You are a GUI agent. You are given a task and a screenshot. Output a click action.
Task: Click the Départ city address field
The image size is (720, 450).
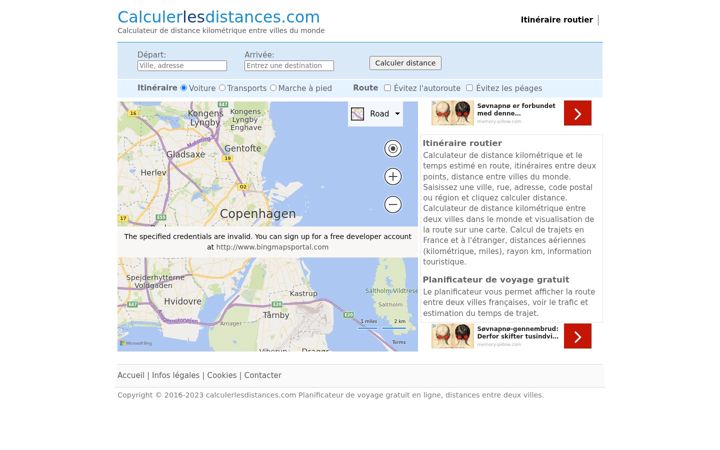pyautogui.click(x=182, y=66)
